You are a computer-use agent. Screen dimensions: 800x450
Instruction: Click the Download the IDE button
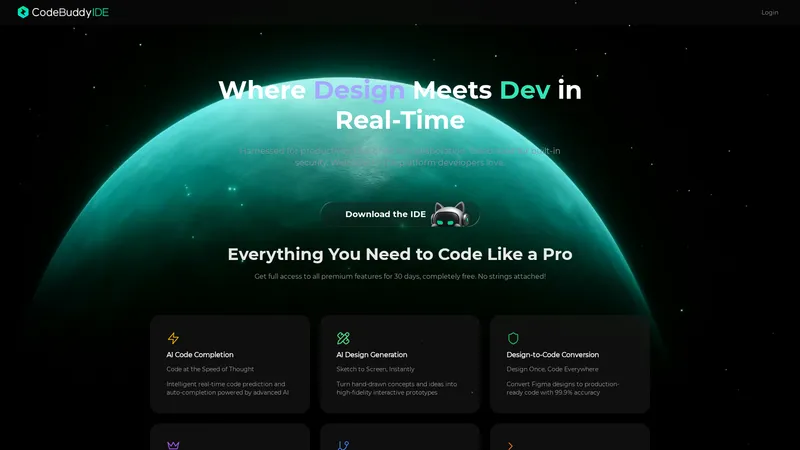click(x=399, y=214)
